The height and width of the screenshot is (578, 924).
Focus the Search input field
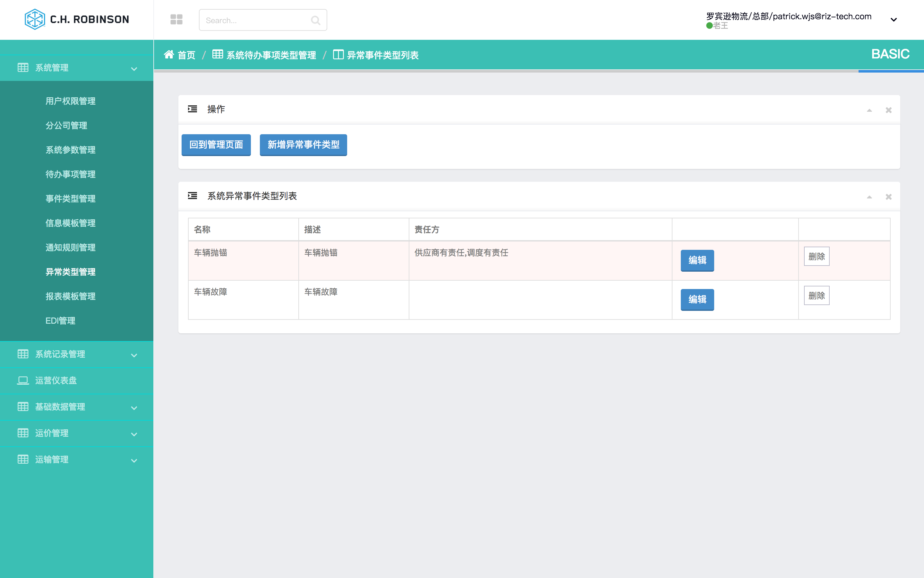pos(263,20)
